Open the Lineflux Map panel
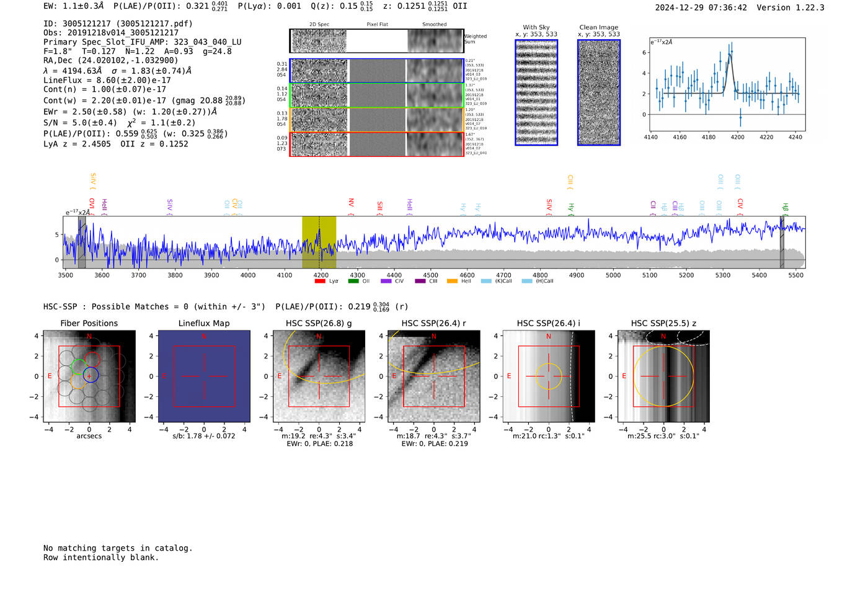868x591 pixels. coord(204,376)
